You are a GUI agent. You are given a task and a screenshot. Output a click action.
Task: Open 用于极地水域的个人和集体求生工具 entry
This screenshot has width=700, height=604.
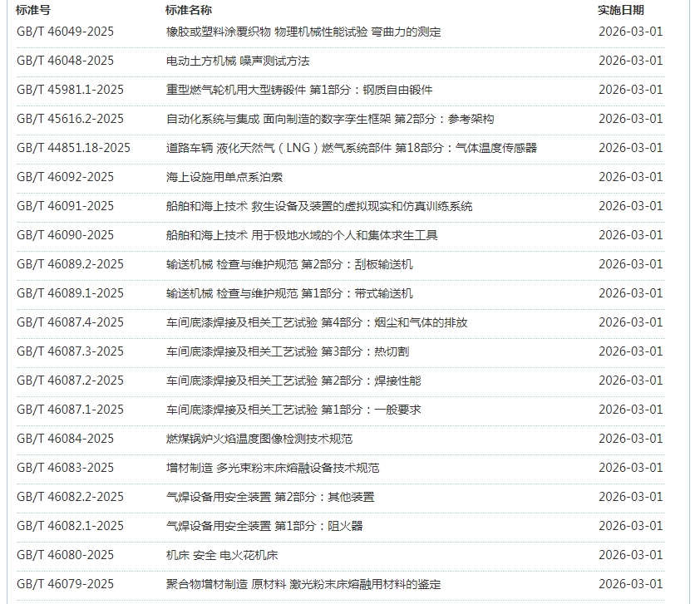coord(301,235)
